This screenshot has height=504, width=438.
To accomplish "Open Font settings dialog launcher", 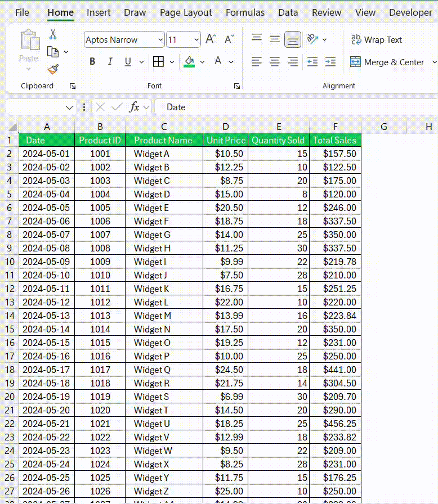I will pyautogui.click(x=237, y=86).
